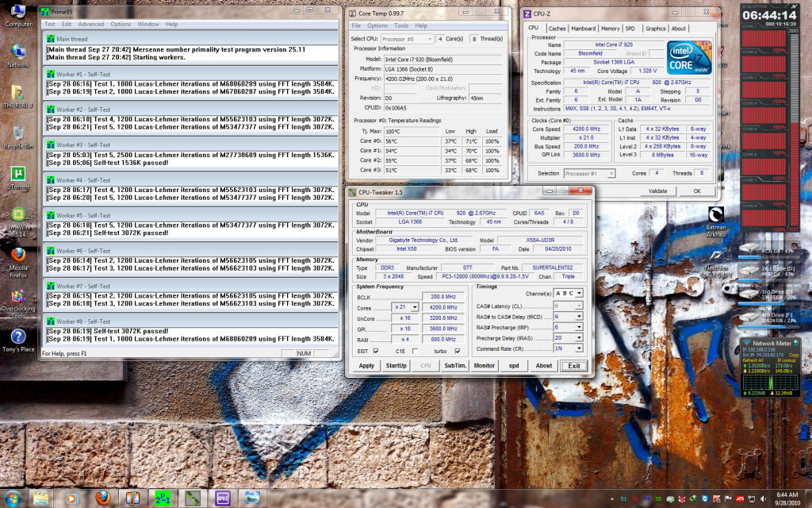The image size is (812, 508).
Task: Click the Core Voltage 1.328 V value
Action: click(647, 71)
